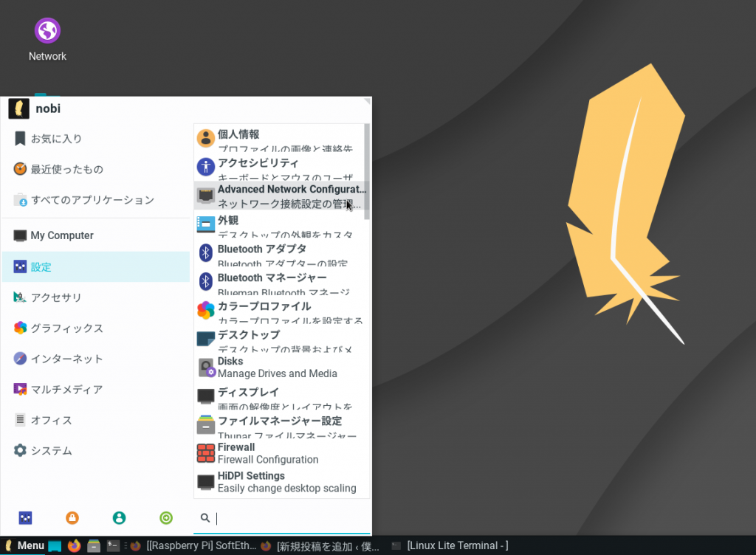
Task: Open the Disks utility
Action: point(279,368)
